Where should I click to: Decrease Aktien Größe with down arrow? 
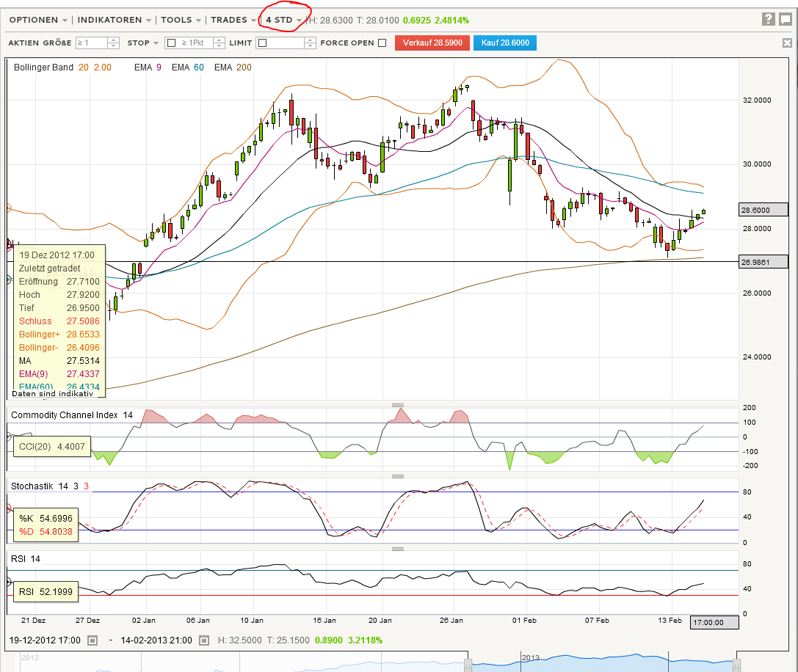114,45
